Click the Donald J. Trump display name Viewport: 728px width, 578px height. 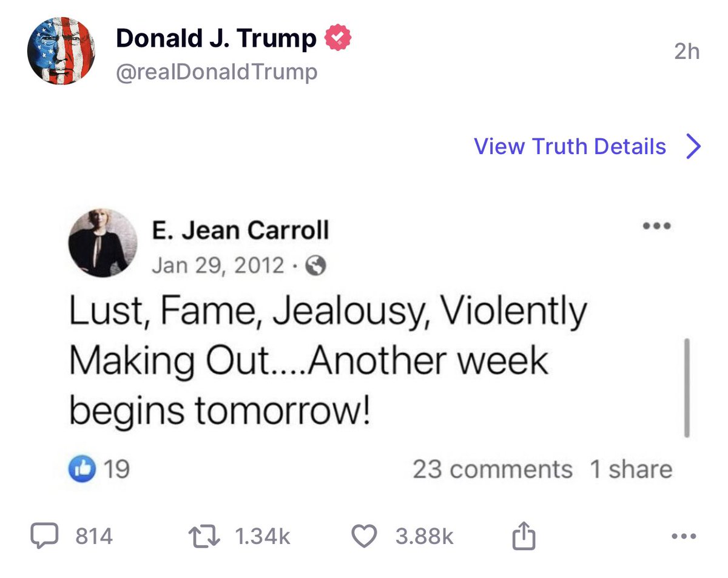point(216,39)
